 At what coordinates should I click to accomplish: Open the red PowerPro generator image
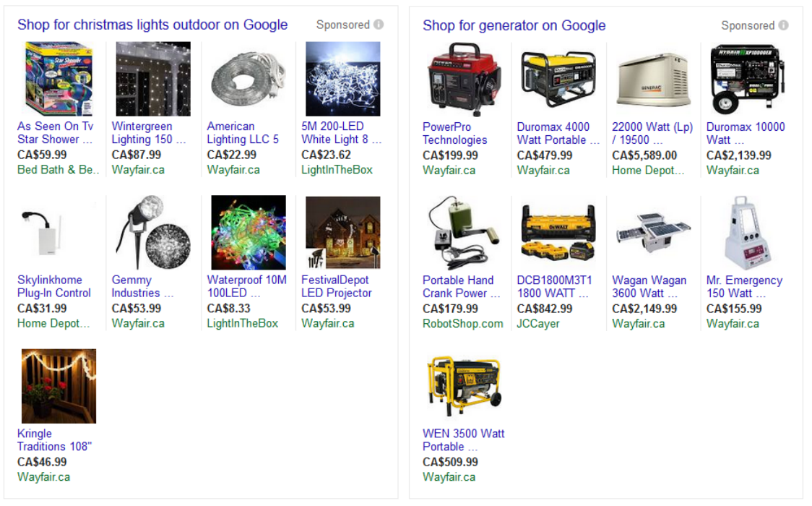(x=464, y=80)
